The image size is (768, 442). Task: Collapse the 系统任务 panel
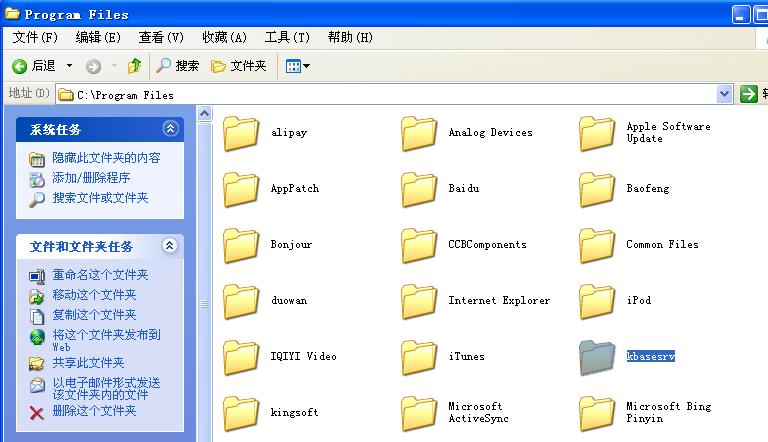tap(170, 129)
